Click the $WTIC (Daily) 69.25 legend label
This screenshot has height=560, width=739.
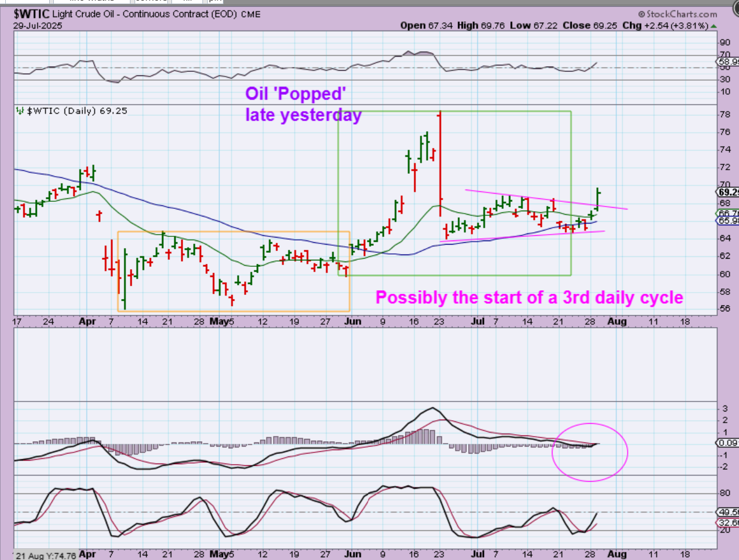pos(77,111)
